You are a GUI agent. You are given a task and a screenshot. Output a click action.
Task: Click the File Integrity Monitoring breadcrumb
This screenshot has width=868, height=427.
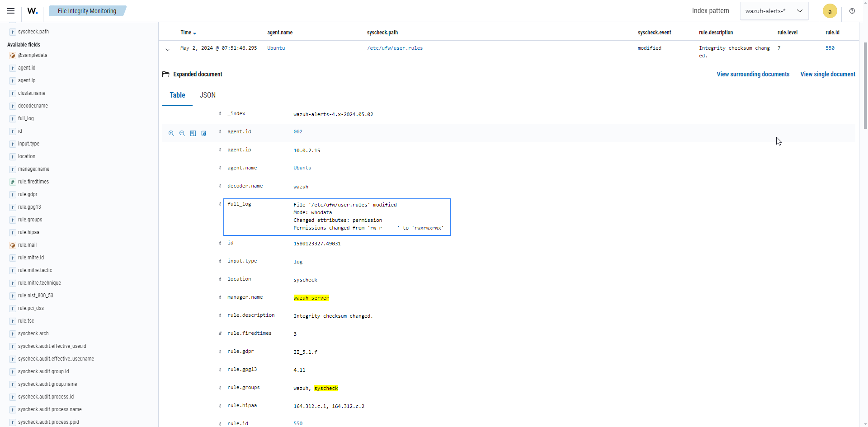coord(87,11)
